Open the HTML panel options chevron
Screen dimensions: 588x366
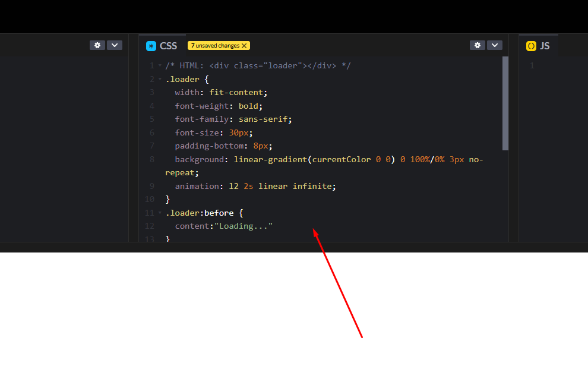[x=114, y=45]
